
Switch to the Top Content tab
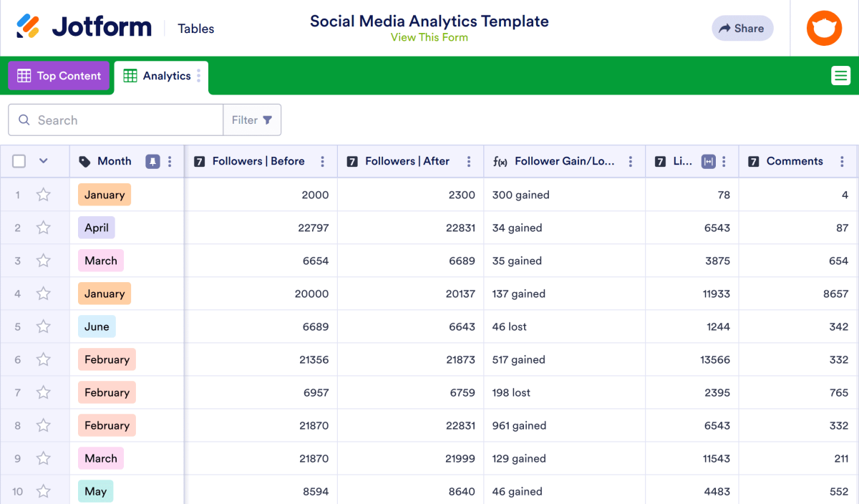coord(59,75)
